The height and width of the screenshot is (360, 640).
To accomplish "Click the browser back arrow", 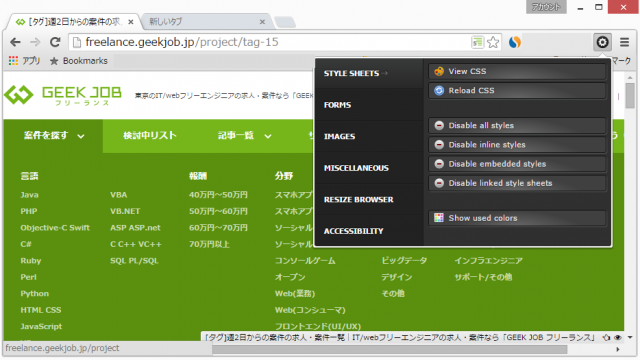I will click(16, 42).
